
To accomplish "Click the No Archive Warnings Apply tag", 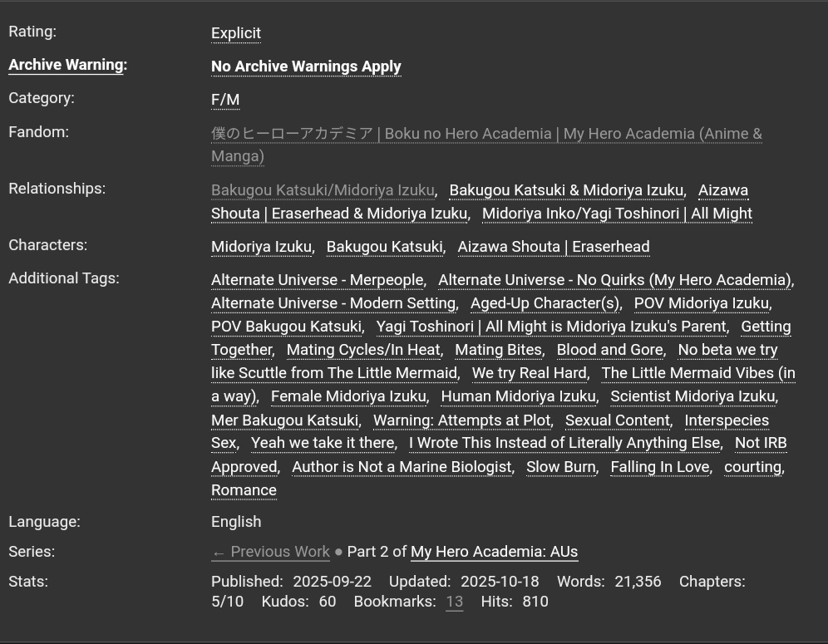I will pos(306,66).
